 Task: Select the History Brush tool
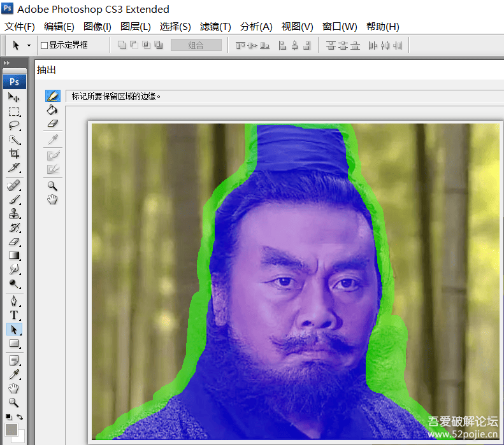point(14,228)
